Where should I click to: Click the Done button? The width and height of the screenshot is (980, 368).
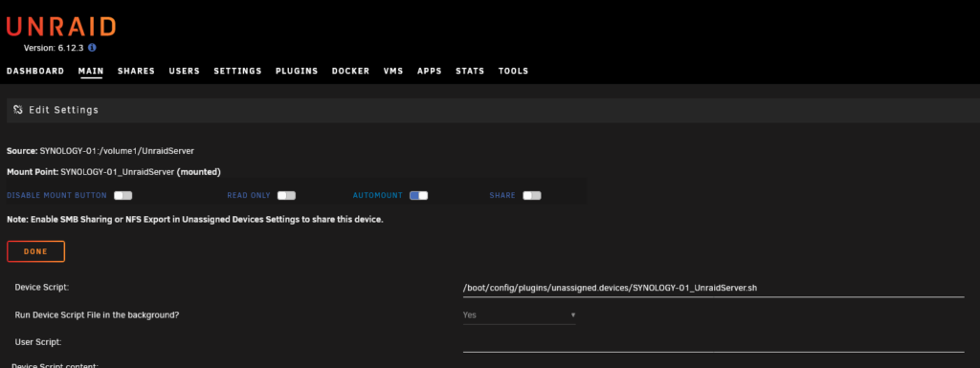[x=35, y=251]
